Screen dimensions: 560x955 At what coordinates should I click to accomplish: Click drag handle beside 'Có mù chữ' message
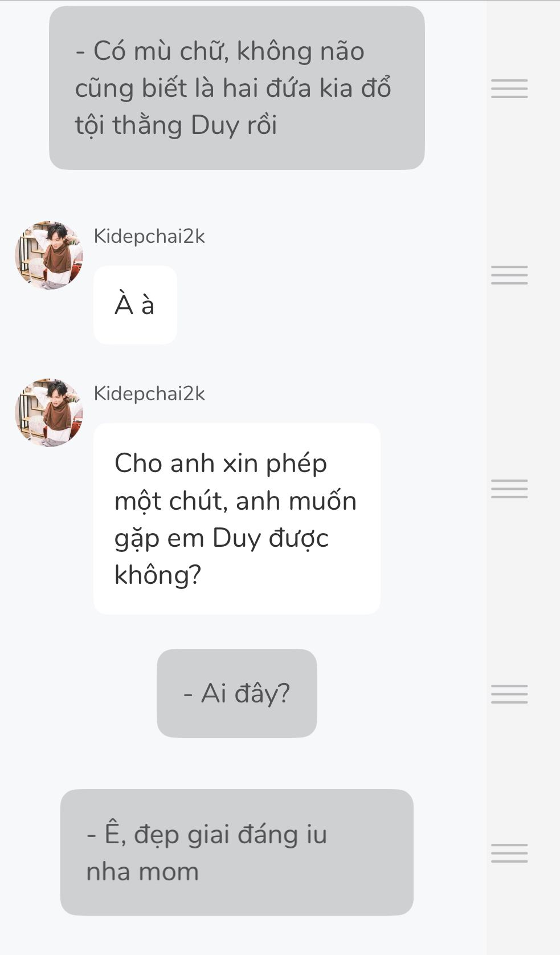(509, 88)
